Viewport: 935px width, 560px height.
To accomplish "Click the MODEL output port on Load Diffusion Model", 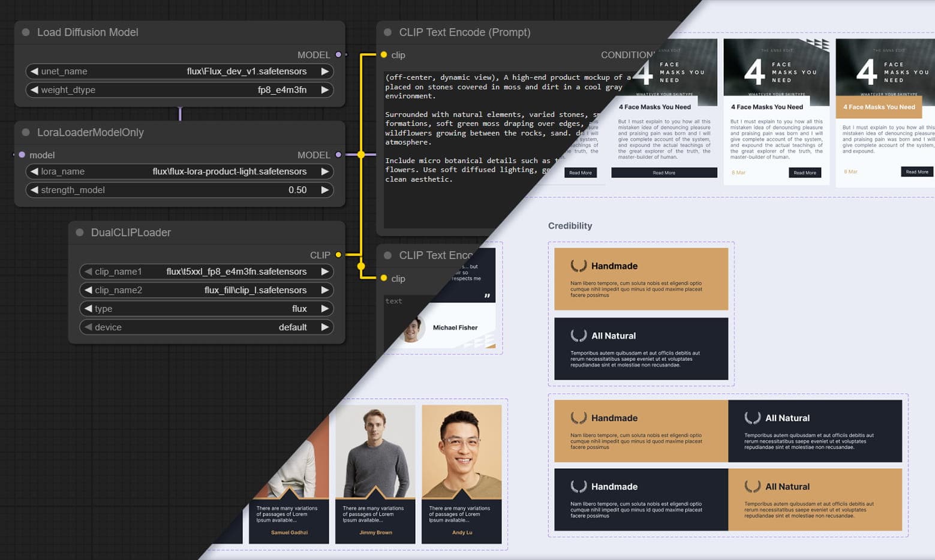I will (x=338, y=55).
